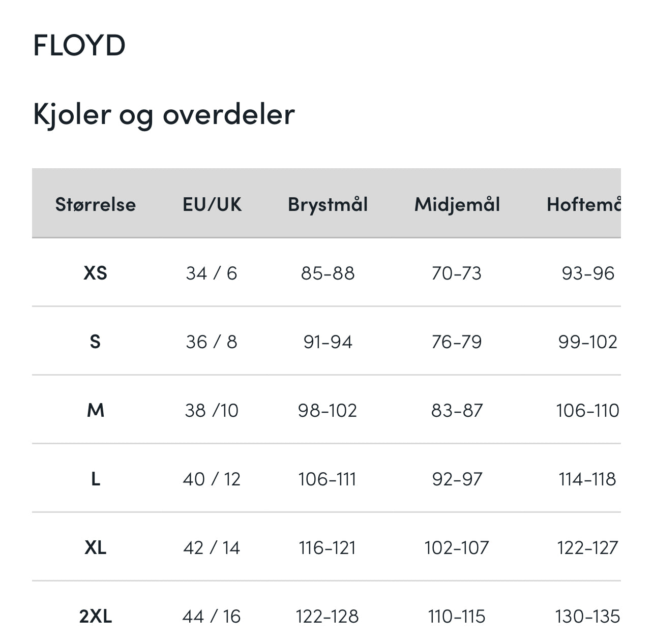Click the '83-87' Midjemål value
The width and height of the screenshot is (653, 644).
pos(457,410)
